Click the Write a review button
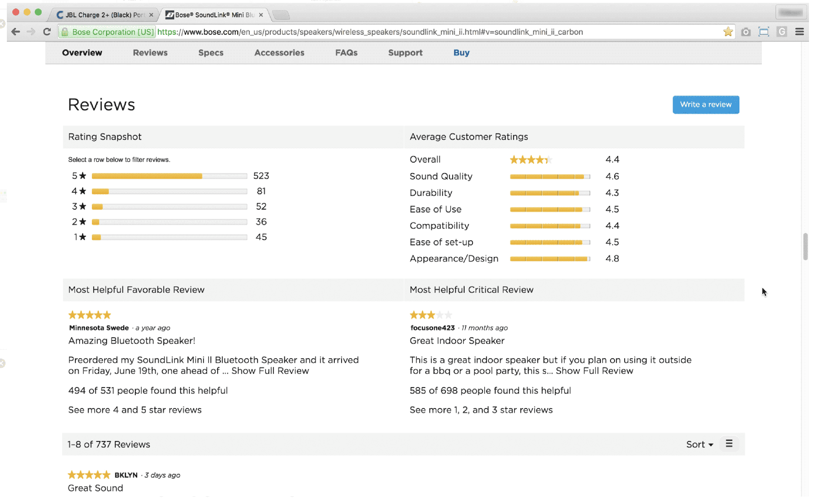 [706, 105]
